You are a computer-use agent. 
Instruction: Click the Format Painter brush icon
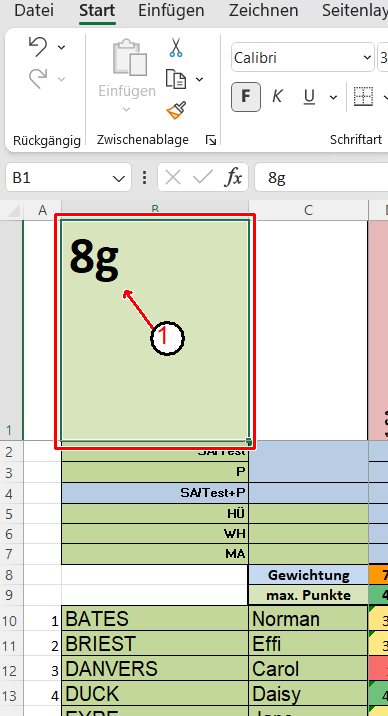coord(176,110)
